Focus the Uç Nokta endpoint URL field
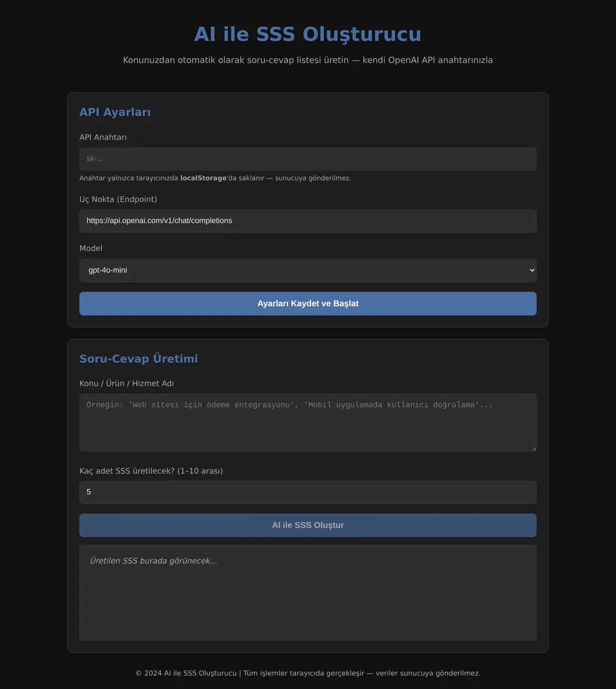Image resolution: width=616 pixels, height=689 pixels. [x=308, y=221]
